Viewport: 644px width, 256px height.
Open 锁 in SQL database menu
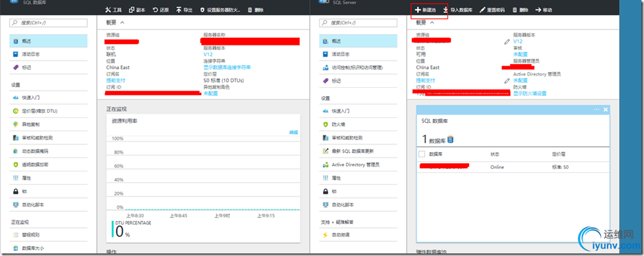pyautogui.click(x=49, y=191)
